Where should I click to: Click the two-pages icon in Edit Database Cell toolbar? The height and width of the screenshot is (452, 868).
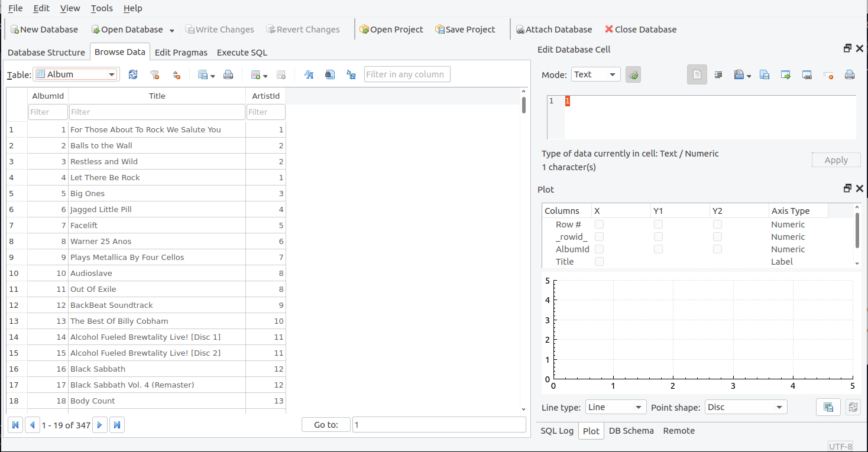765,74
